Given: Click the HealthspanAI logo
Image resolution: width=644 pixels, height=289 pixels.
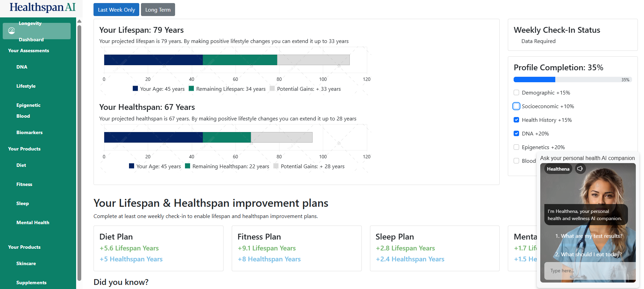Looking at the screenshot, I should 42,7.
